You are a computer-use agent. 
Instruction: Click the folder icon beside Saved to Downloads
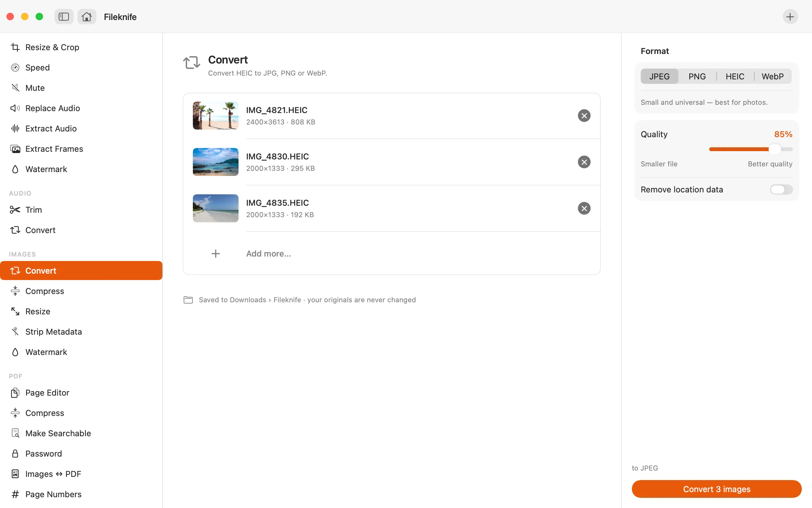click(188, 300)
